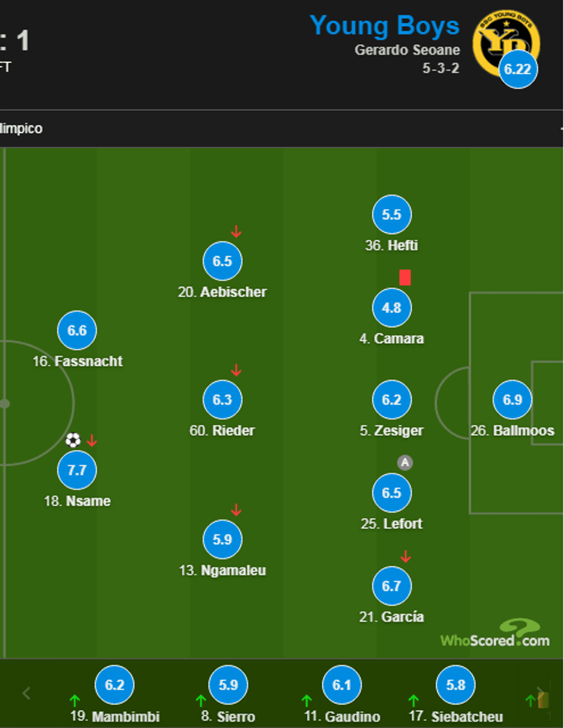The height and width of the screenshot is (728, 564).
Task: Open the Young Boys team page link
Action: [x=384, y=26]
